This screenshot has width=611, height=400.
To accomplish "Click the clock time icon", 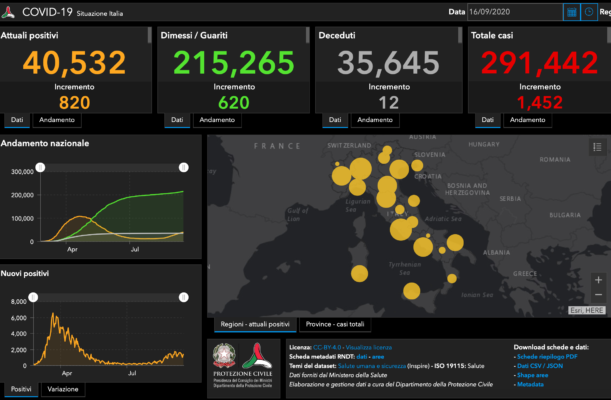I will [x=589, y=12].
